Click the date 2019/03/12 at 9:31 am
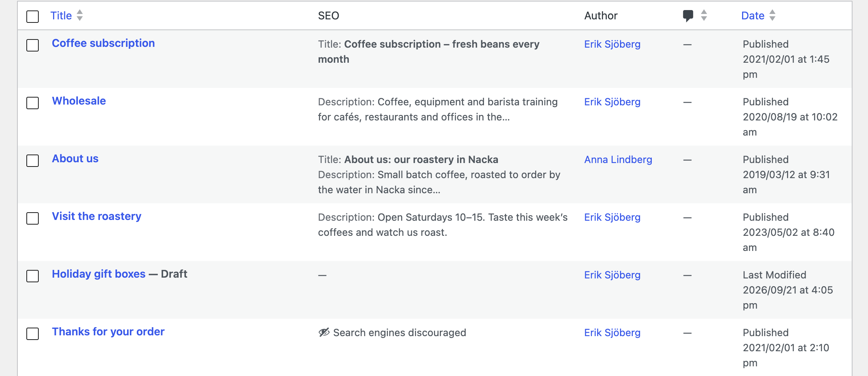Image resolution: width=868 pixels, height=376 pixels. [x=786, y=182]
